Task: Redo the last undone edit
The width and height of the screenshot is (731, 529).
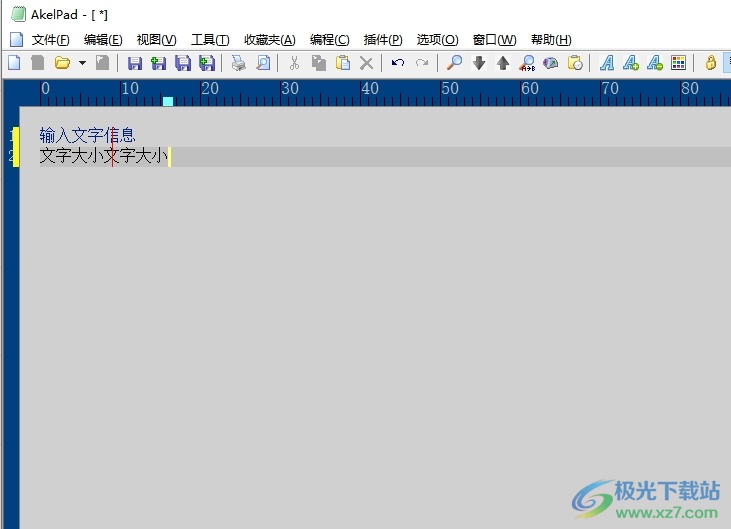Action: (422, 62)
